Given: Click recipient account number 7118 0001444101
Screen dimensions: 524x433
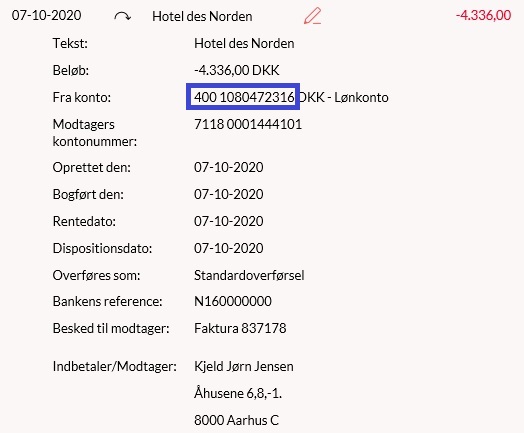Looking at the screenshot, I should [248, 124].
